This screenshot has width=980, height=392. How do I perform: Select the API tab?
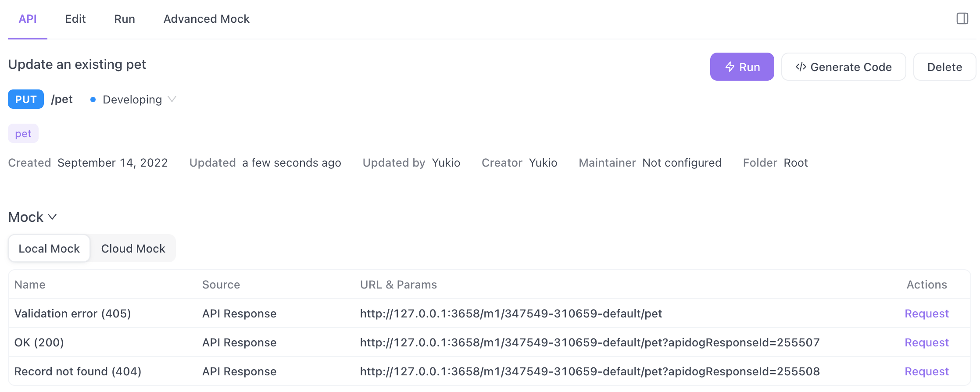click(27, 19)
